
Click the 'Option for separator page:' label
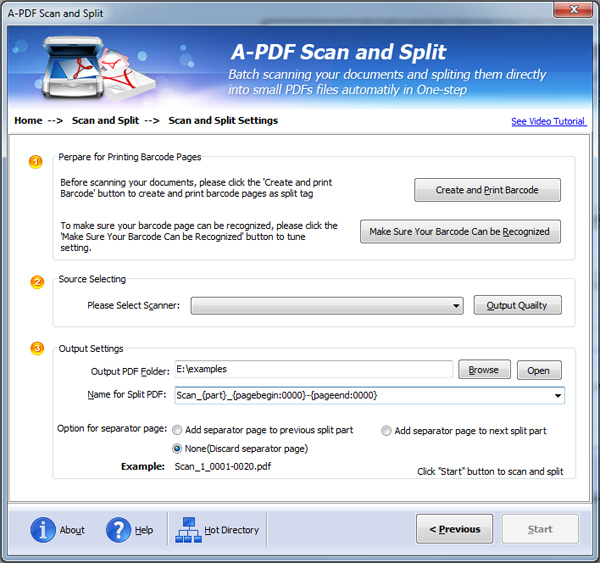[112, 428]
